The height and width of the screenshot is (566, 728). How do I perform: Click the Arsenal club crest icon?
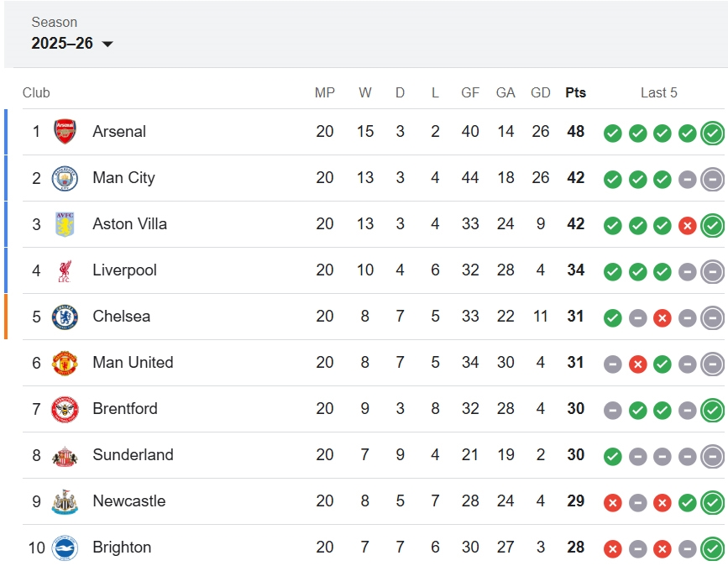65,132
